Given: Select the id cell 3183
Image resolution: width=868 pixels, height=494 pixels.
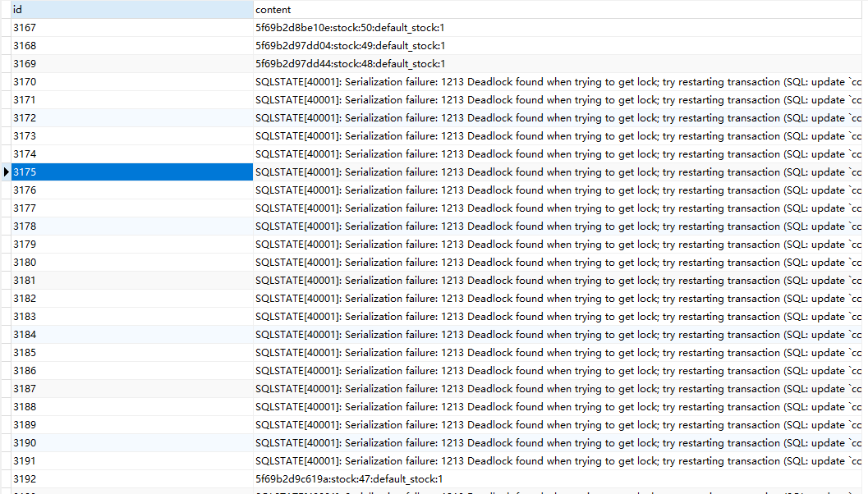Looking at the screenshot, I should (x=131, y=317).
